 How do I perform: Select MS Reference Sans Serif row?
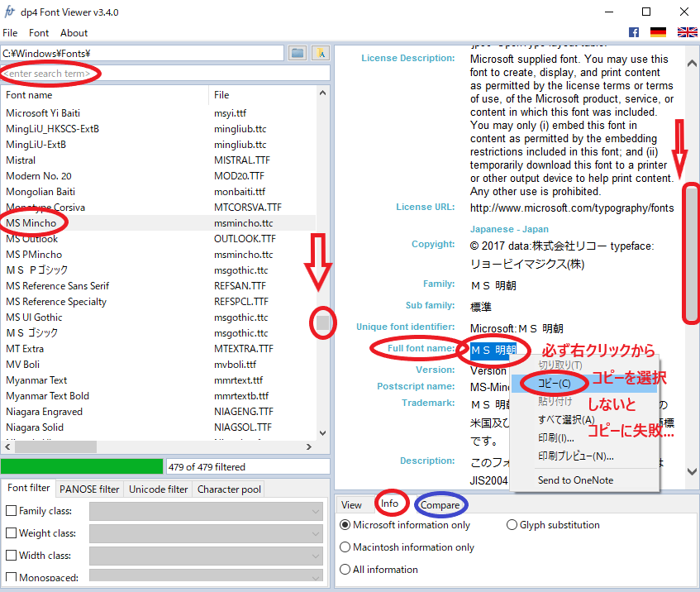(159, 285)
